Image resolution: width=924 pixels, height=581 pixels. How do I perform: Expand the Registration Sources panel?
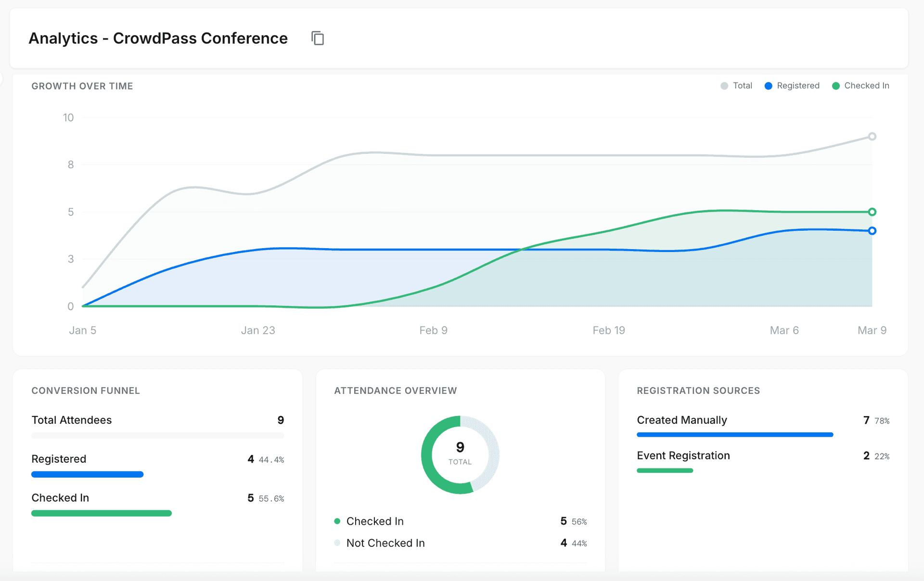tap(698, 391)
